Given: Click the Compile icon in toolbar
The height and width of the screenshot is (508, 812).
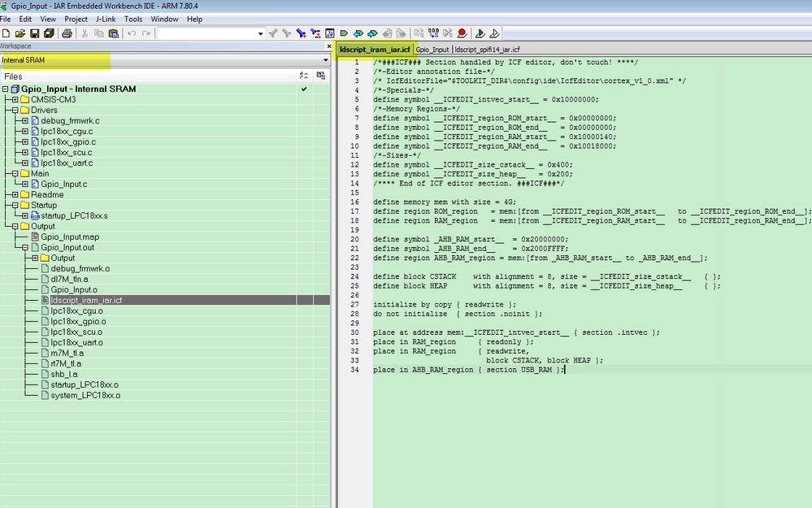Looking at the screenshot, I should tap(419, 33).
